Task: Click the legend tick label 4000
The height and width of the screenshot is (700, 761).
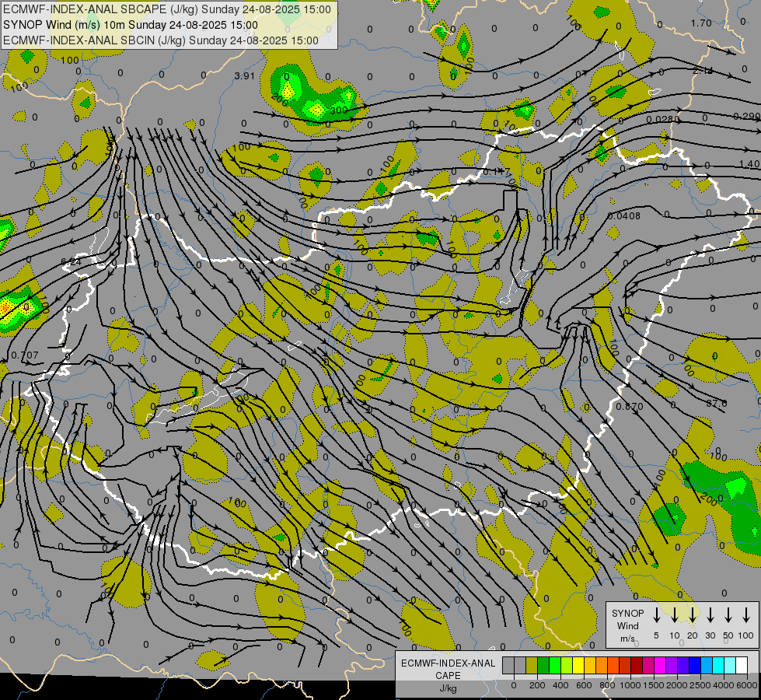Action: tap(723, 685)
